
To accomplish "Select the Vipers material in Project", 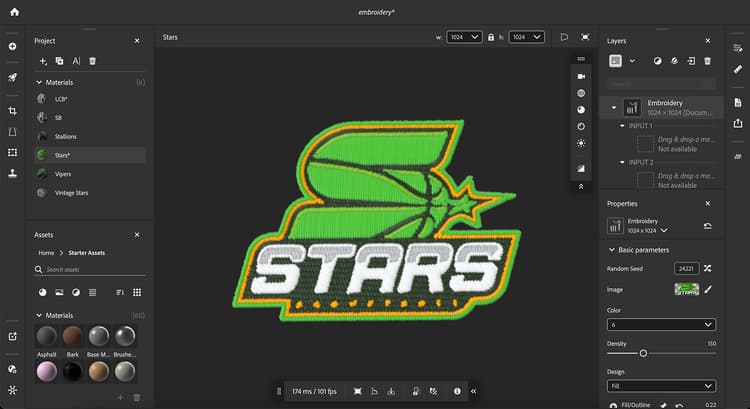I will click(89, 174).
